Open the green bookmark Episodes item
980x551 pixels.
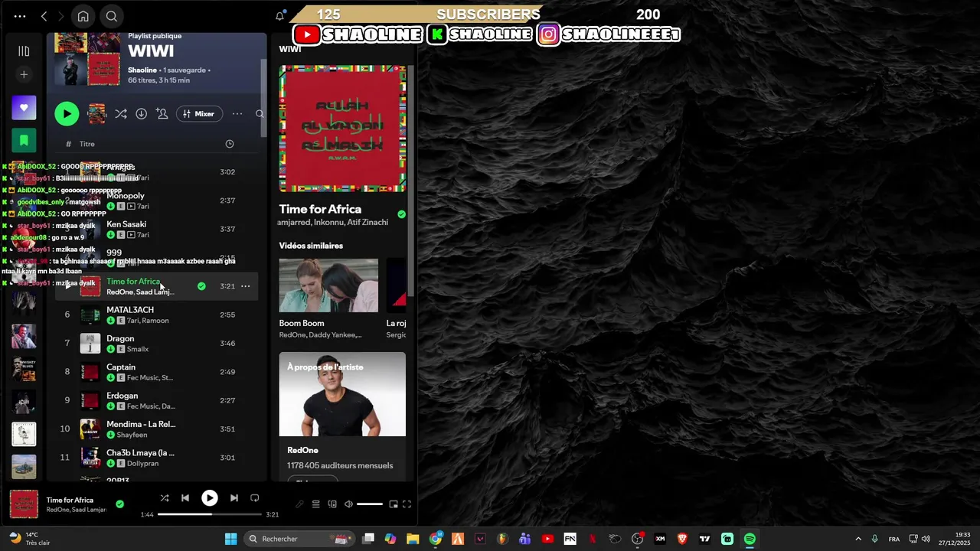[24, 140]
